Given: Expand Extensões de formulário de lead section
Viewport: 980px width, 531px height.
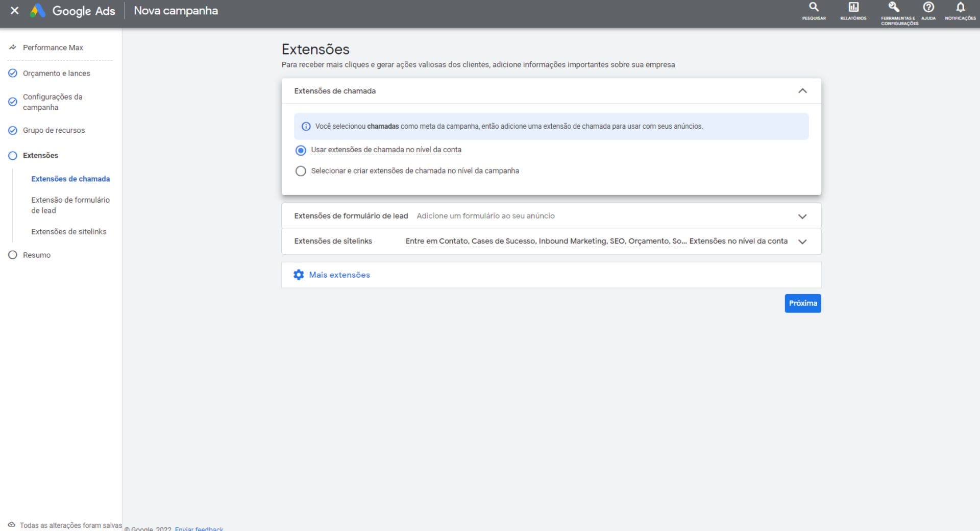Looking at the screenshot, I should pyautogui.click(x=802, y=216).
